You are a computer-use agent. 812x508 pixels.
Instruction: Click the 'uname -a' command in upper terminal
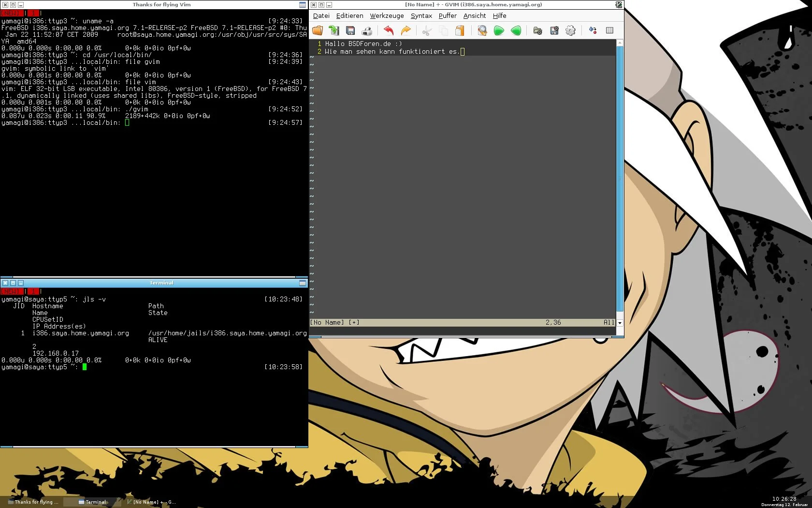coord(98,21)
